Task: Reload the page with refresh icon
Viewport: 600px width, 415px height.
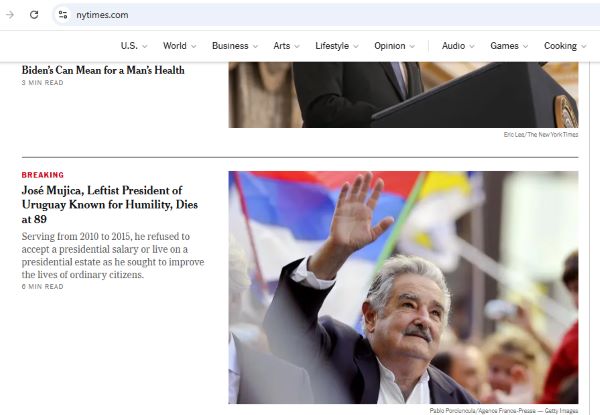Action: (x=34, y=15)
